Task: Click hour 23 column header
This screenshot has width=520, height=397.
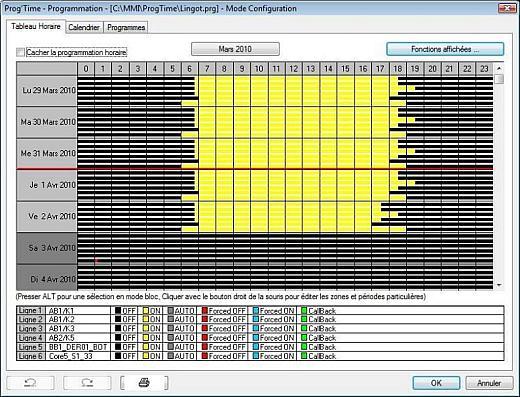Action: pyautogui.click(x=484, y=69)
